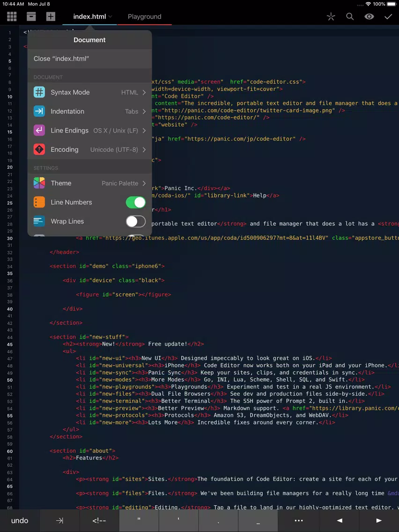Click the section id="about" line
Screen dimensions: 399x532
click(82, 451)
